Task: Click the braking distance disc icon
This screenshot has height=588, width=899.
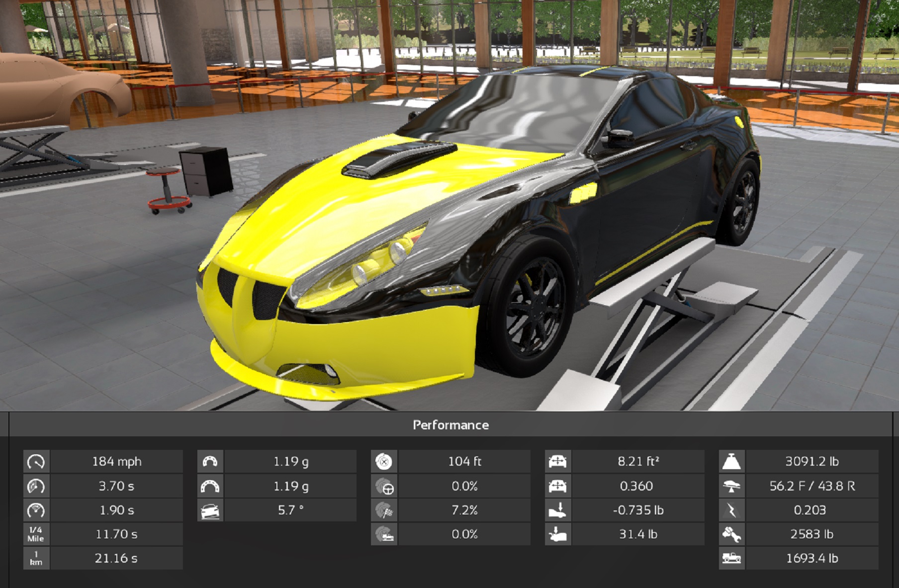Action: coord(384,462)
